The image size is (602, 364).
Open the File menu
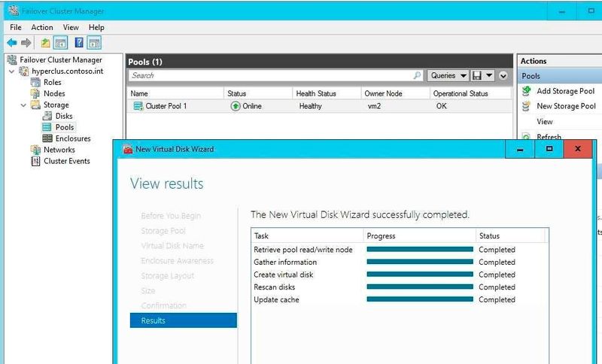(x=16, y=27)
